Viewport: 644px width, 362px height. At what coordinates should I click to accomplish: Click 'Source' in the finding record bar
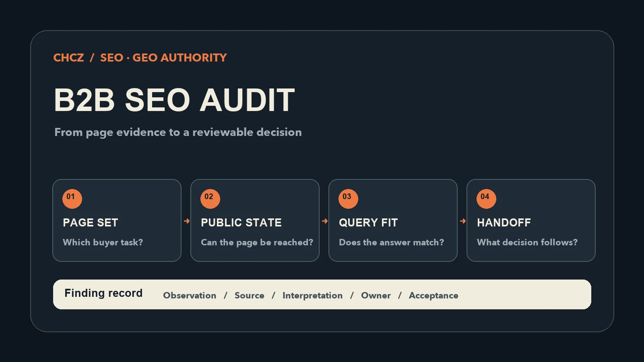pyautogui.click(x=250, y=295)
